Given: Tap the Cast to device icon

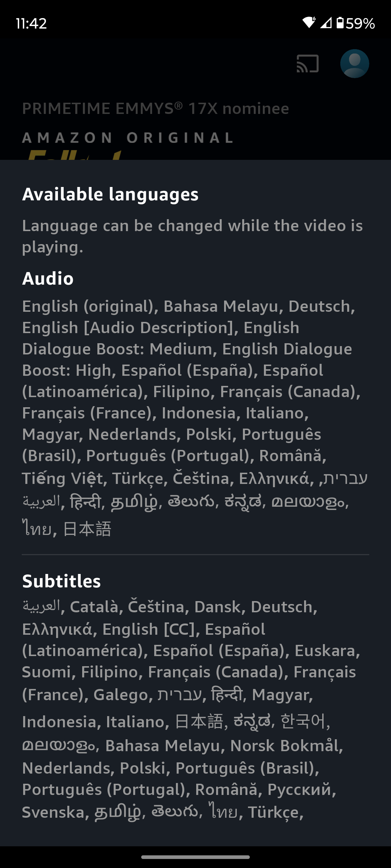Looking at the screenshot, I should tap(308, 64).
